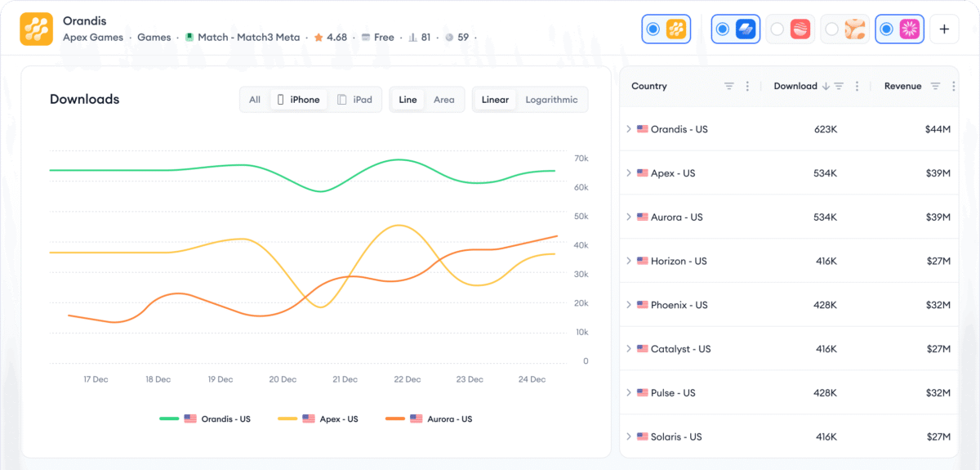Viewport: 980px width, 470px height.
Task: Expand the Orandis - US table row
Action: [x=629, y=129]
